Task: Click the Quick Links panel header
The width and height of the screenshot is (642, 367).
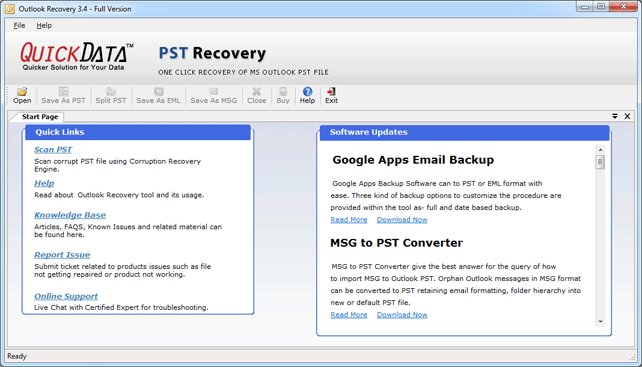Action: click(x=138, y=132)
